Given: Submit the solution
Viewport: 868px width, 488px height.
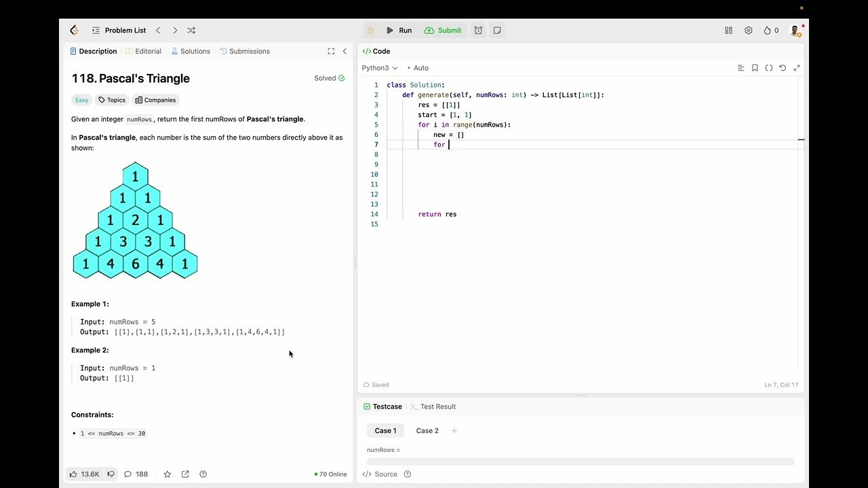Looking at the screenshot, I should (443, 30).
